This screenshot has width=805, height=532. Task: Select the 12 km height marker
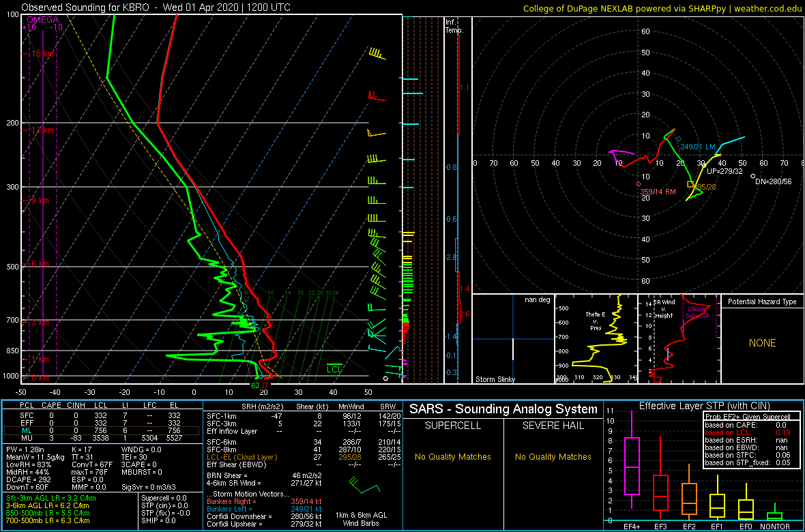point(42,130)
